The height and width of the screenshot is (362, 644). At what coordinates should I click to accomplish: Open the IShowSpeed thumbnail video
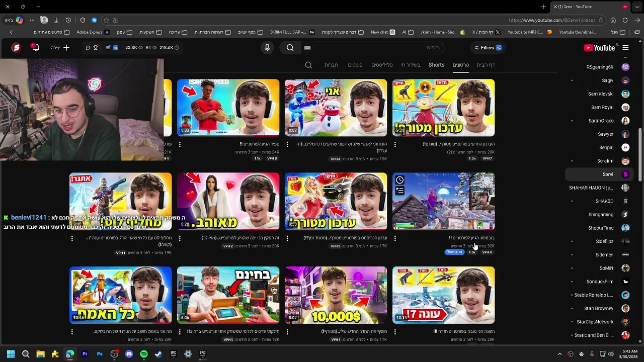228,108
